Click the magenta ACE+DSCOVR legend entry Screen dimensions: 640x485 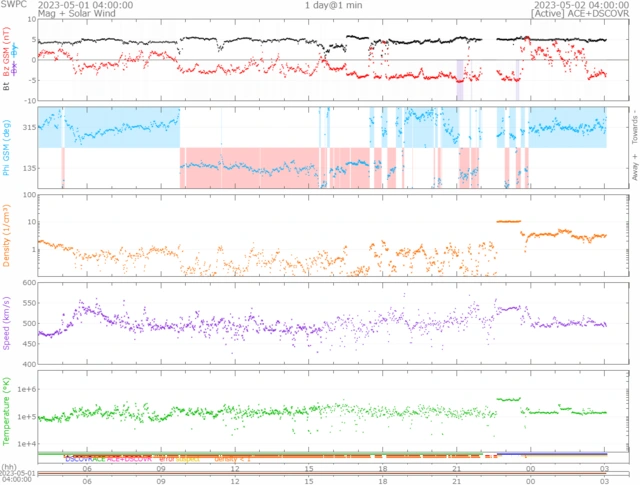[x=129, y=459]
